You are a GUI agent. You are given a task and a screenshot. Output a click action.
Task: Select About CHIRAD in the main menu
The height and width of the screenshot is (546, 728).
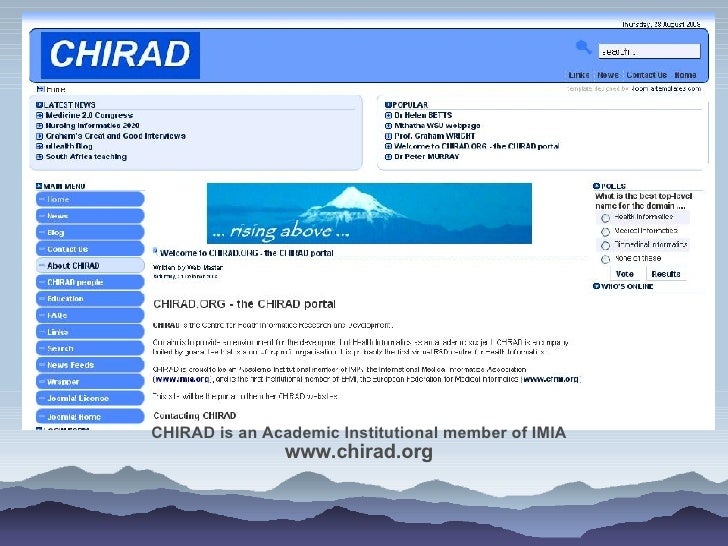[90, 266]
